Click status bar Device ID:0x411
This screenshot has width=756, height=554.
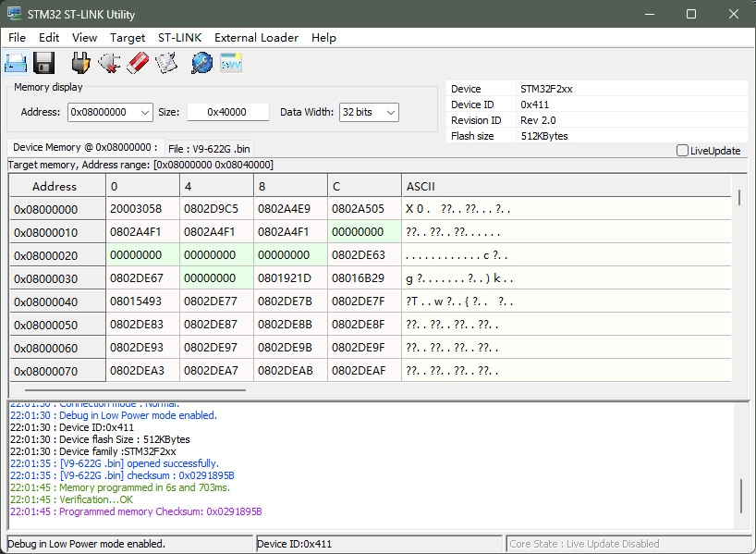tap(294, 544)
